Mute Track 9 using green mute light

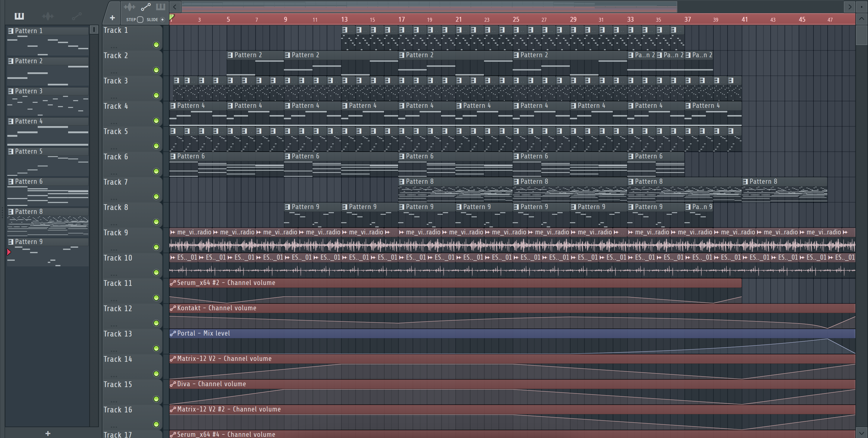(x=156, y=247)
